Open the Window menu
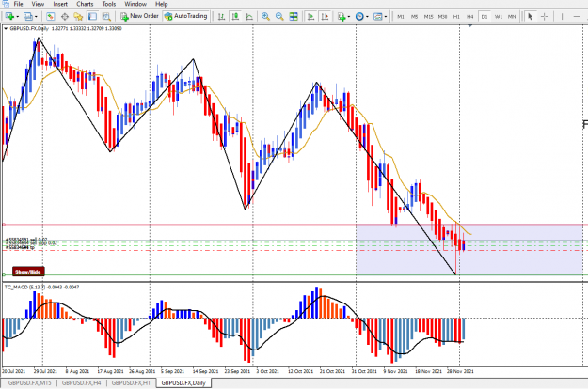Image resolution: width=588 pixels, height=389 pixels. 135,4
